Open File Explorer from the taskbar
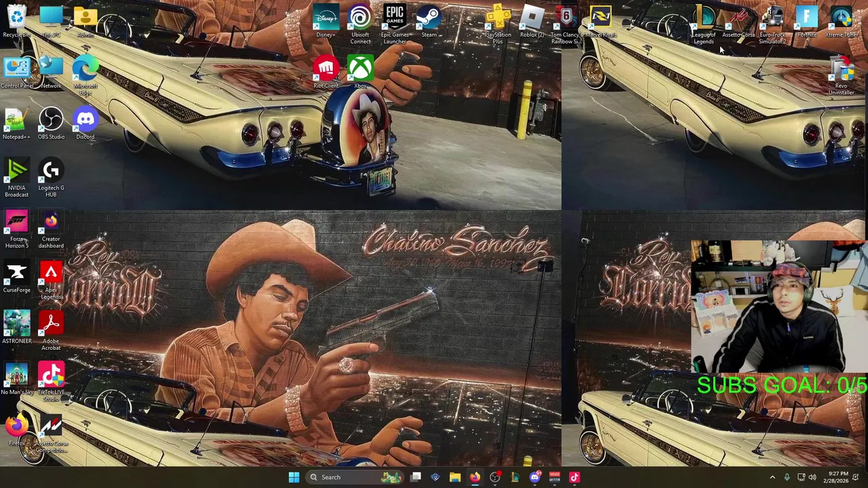 point(455,477)
